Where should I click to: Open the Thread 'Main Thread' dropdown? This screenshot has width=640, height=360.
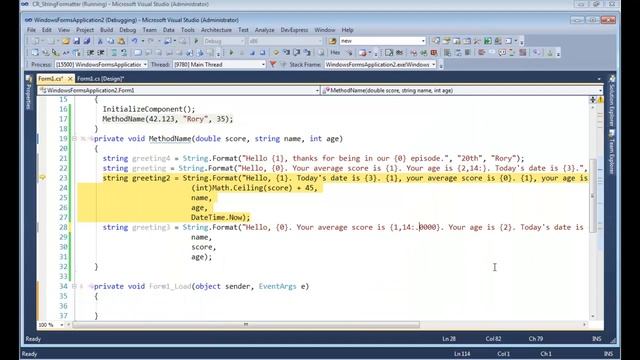tap(263, 64)
